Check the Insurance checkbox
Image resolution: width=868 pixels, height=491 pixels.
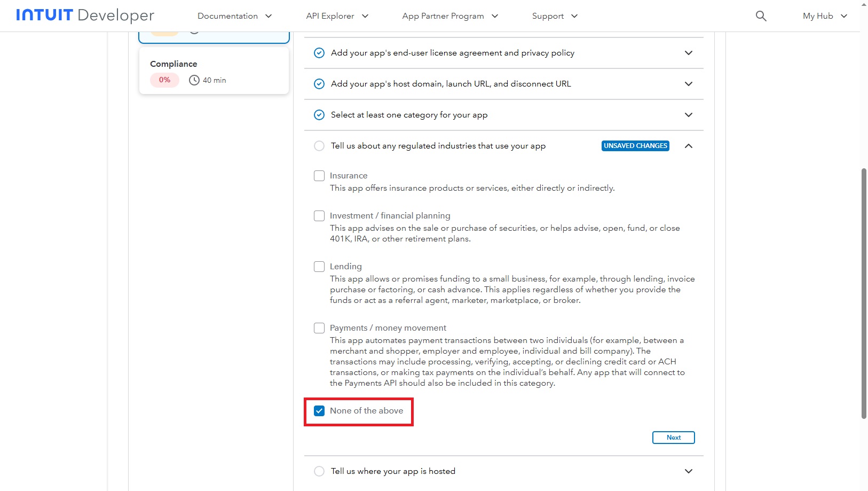(x=319, y=176)
